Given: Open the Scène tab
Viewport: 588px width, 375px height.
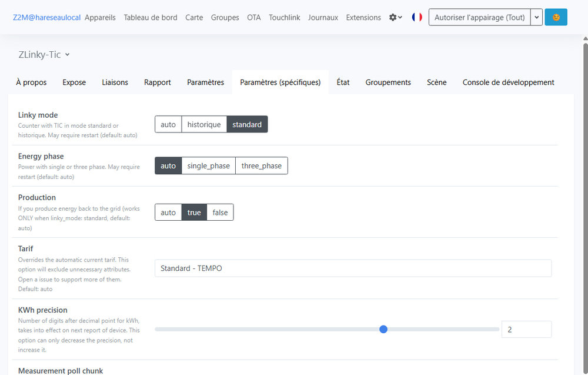Looking at the screenshot, I should point(436,82).
